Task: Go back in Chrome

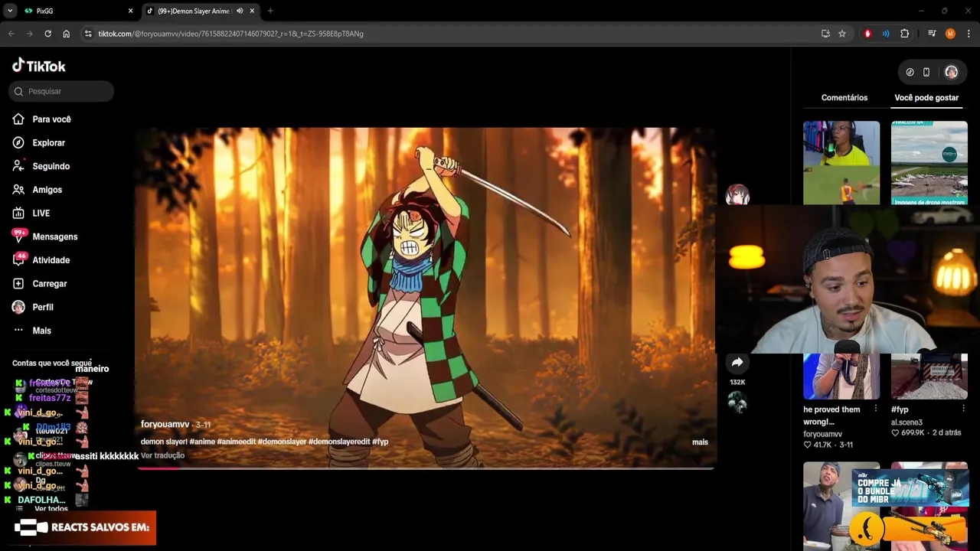Action: click(x=11, y=34)
